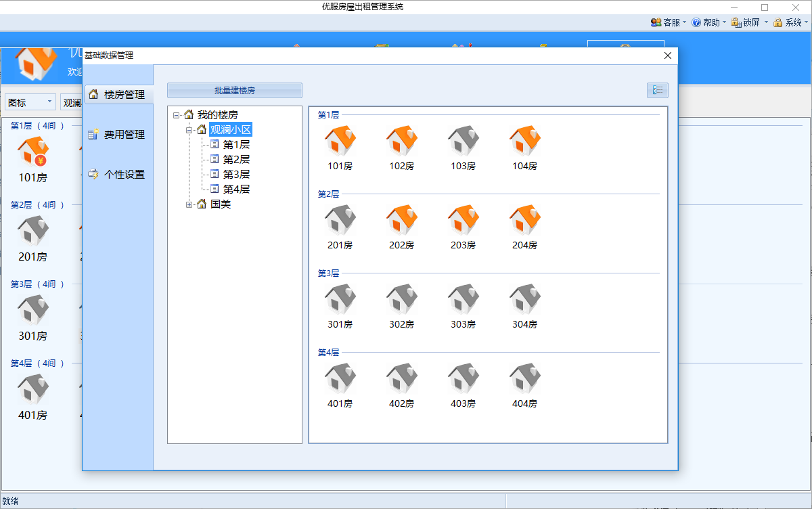Screen dimensions: 812x509
Task: Click 第3层 (4间) header in main window
Action: point(37,284)
